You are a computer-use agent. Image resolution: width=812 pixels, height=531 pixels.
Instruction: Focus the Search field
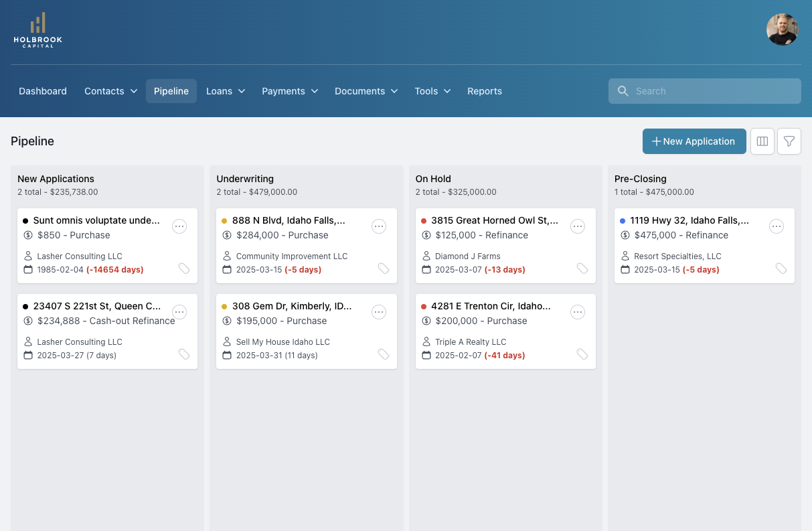[x=705, y=91]
